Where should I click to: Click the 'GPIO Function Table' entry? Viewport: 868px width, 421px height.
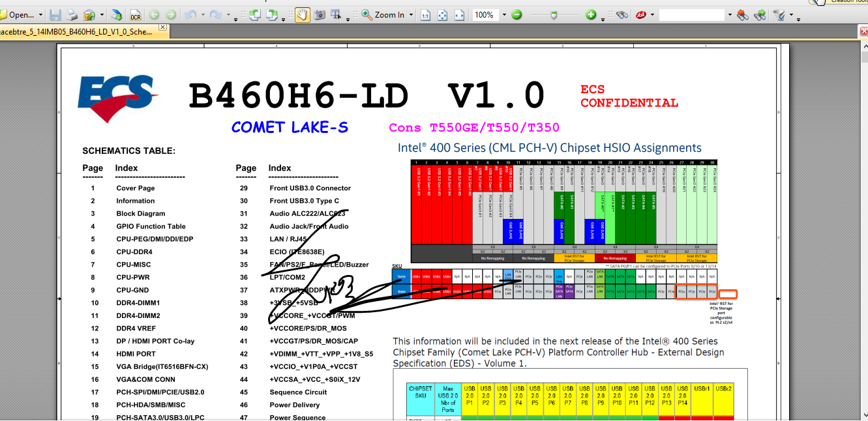point(151,226)
